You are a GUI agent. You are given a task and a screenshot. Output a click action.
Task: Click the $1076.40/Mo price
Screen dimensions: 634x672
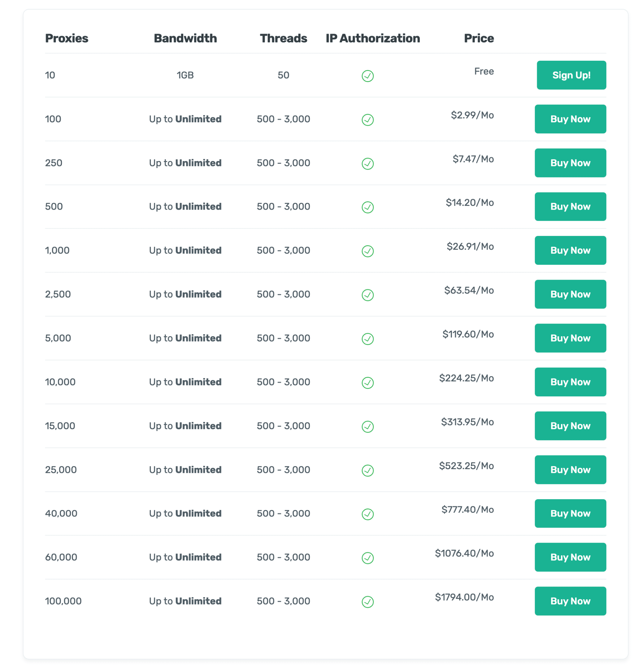[464, 553]
